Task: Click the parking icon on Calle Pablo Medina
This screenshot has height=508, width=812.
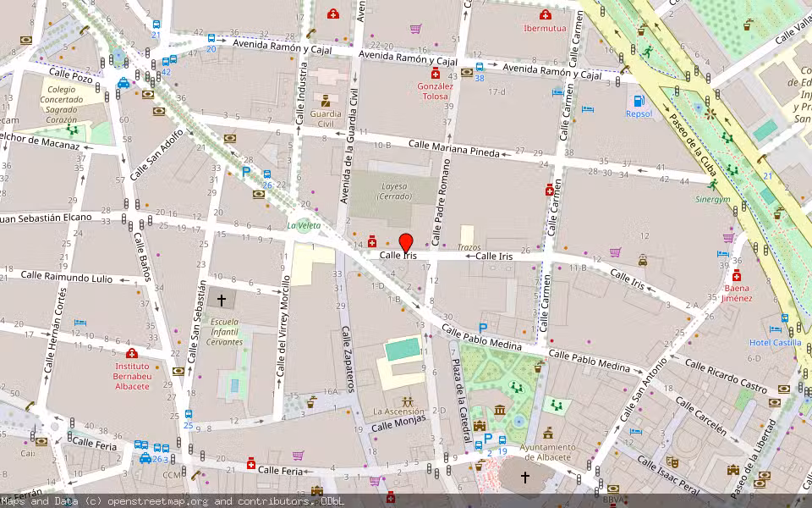Action: (483, 328)
